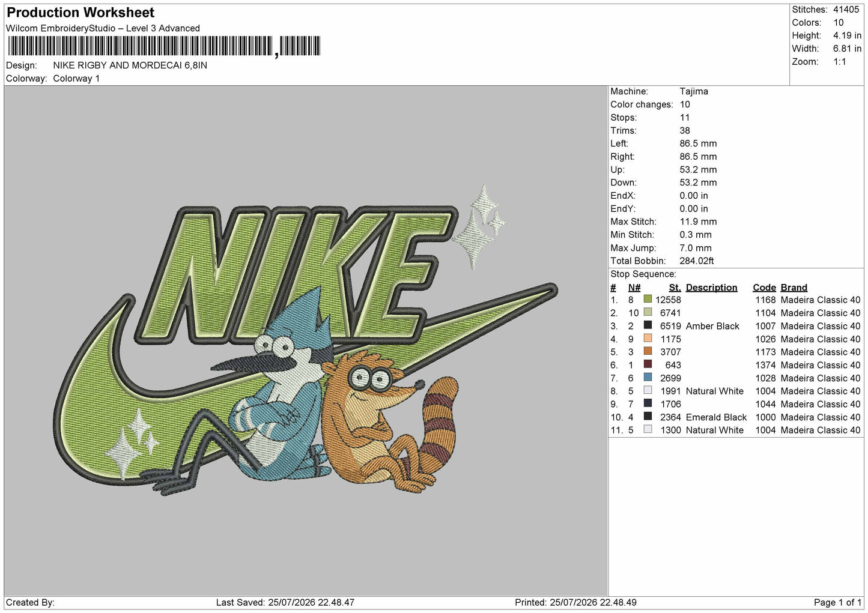Image resolution: width=868 pixels, height=613 pixels.
Task: Click the Width value '6.81 in'
Action: click(x=847, y=49)
